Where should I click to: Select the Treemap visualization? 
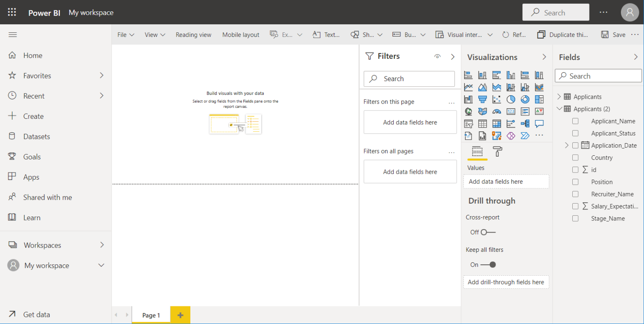tap(540, 99)
